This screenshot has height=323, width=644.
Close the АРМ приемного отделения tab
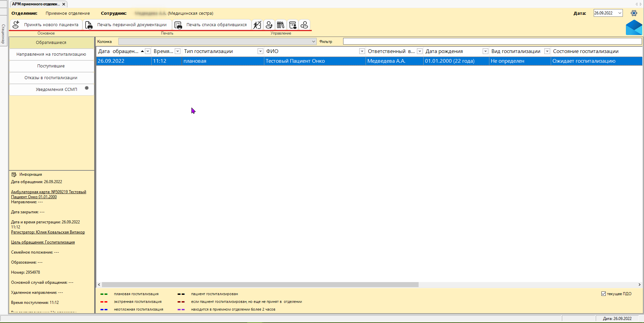[64, 4]
